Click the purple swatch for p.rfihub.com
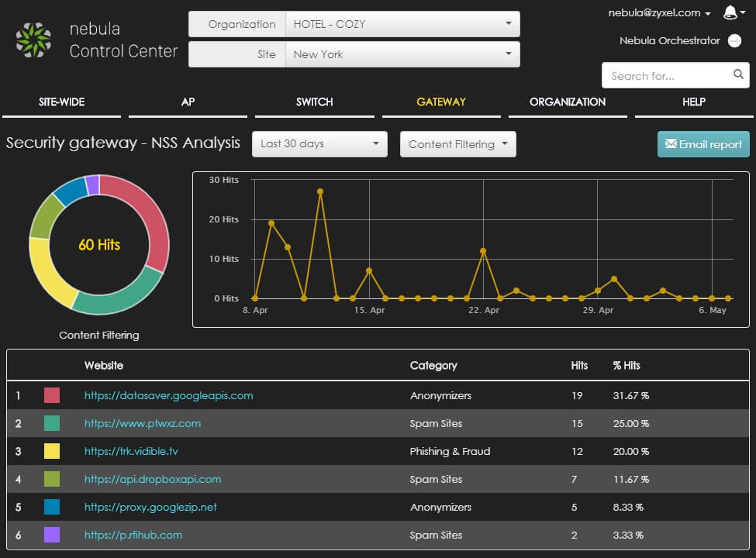Viewport: 756px width, 558px height. point(52,535)
